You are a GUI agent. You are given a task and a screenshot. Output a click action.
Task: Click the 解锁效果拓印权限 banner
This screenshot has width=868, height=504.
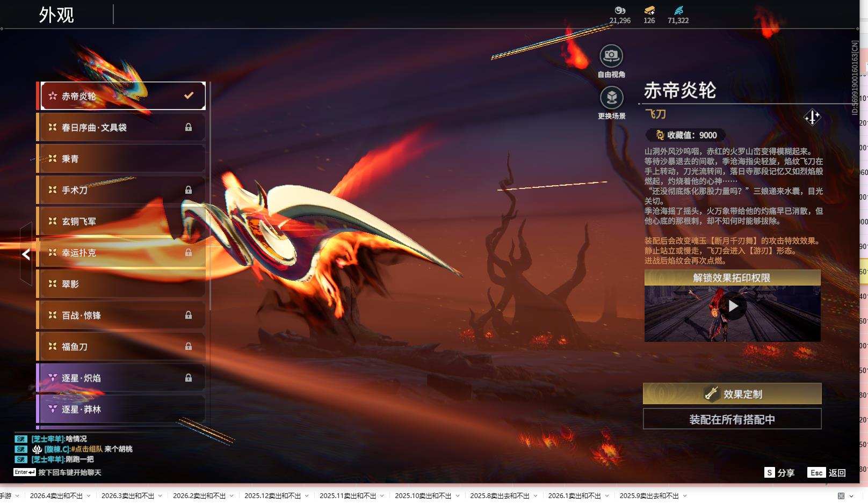coord(732,277)
